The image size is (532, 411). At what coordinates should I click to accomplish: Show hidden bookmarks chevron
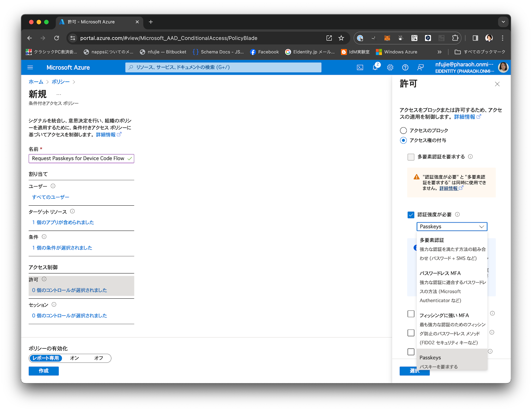click(x=440, y=52)
